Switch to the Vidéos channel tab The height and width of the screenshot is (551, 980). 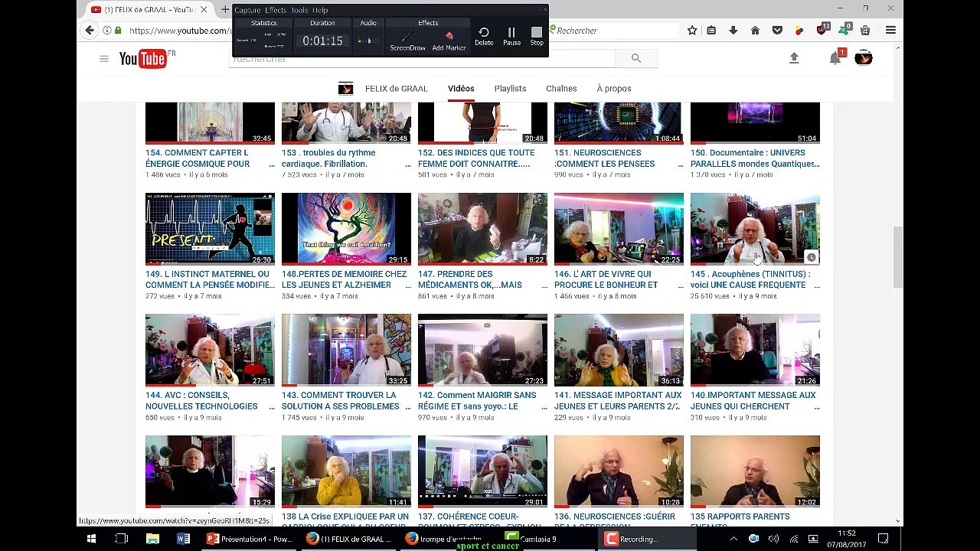pos(461,89)
